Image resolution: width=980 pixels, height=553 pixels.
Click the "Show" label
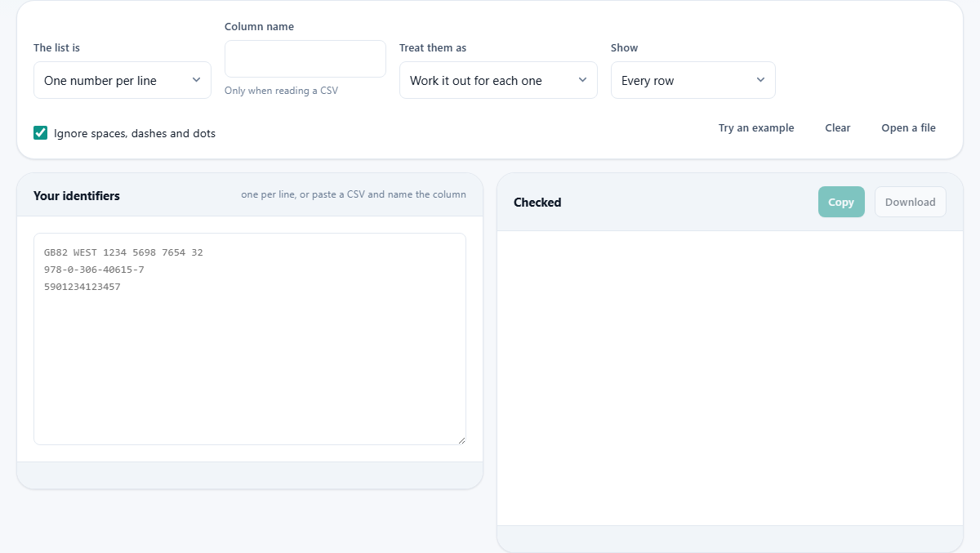pyautogui.click(x=625, y=47)
